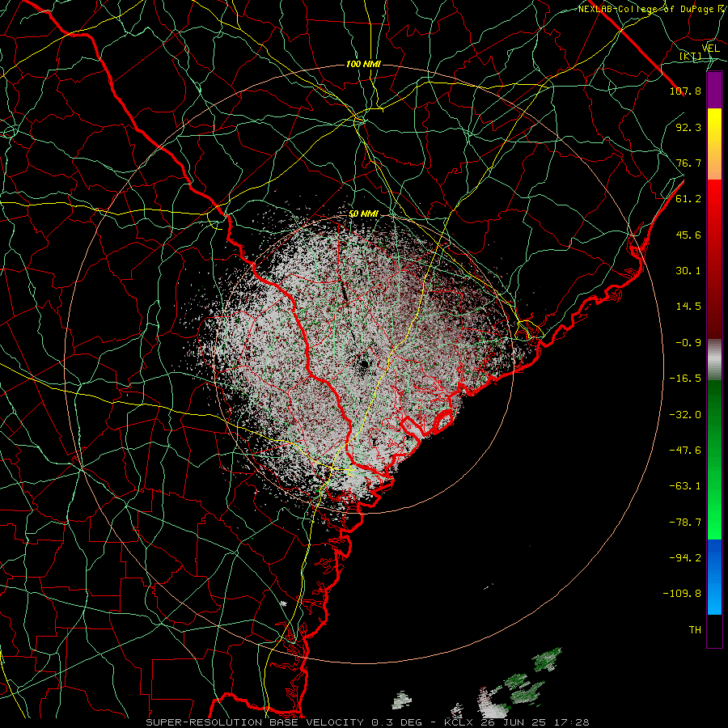Click the 76.7 value on velocity scale

688,163
